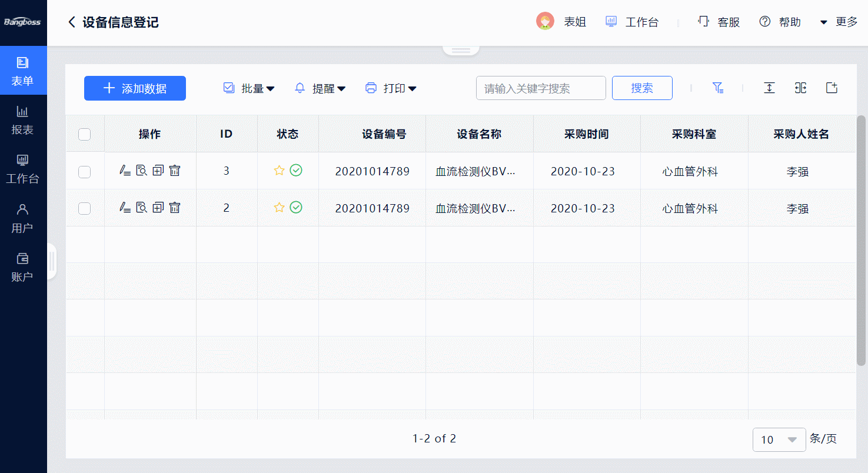Click the copy/duplicate icon in row ID 3
The height and width of the screenshot is (473, 868).
click(158, 171)
